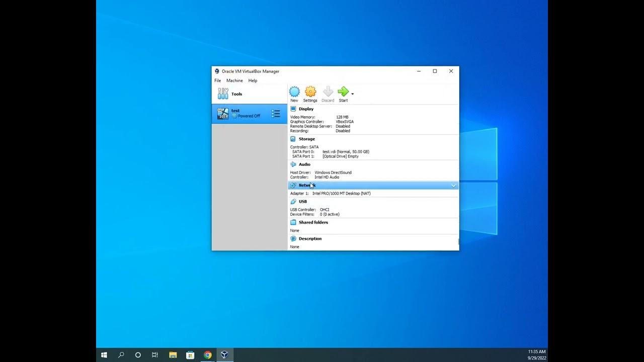Open the test VM list menu icon
The width and height of the screenshot is (644, 362).
(x=276, y=114)
